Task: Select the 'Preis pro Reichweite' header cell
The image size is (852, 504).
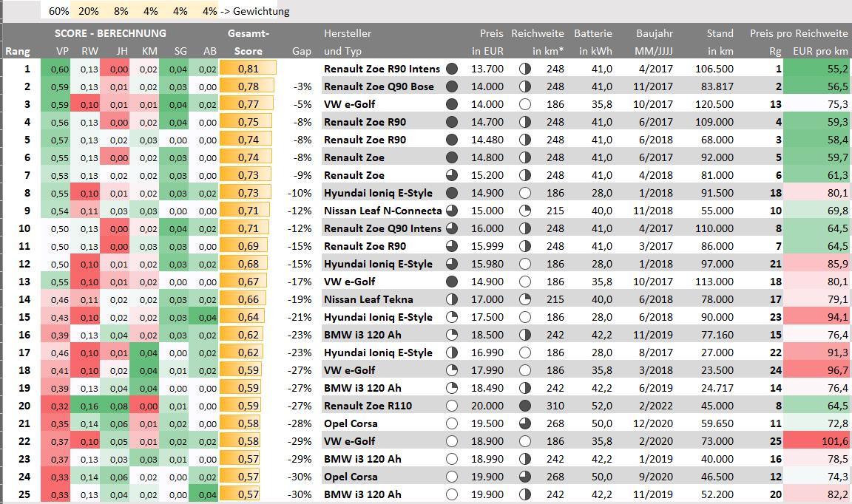Action: 799,33
